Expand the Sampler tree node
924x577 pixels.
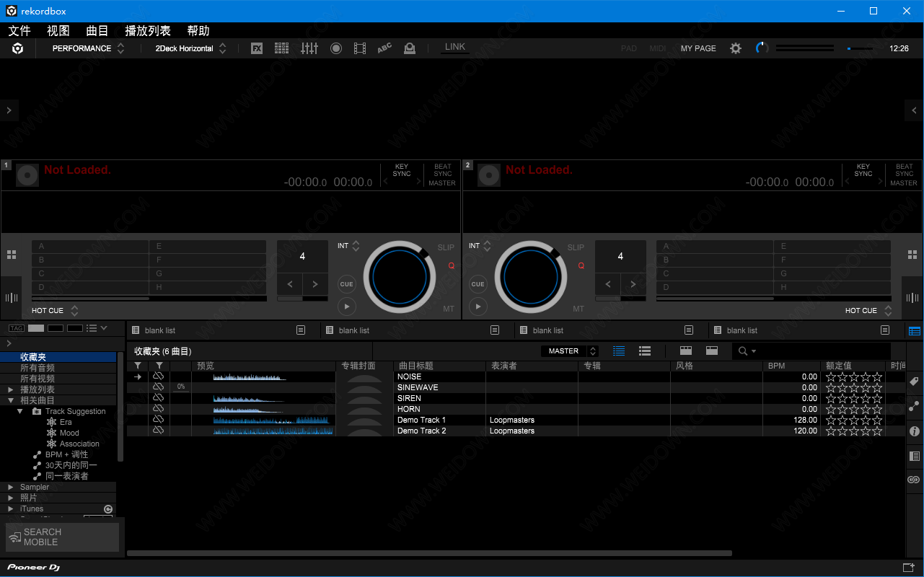coord(11,487)
